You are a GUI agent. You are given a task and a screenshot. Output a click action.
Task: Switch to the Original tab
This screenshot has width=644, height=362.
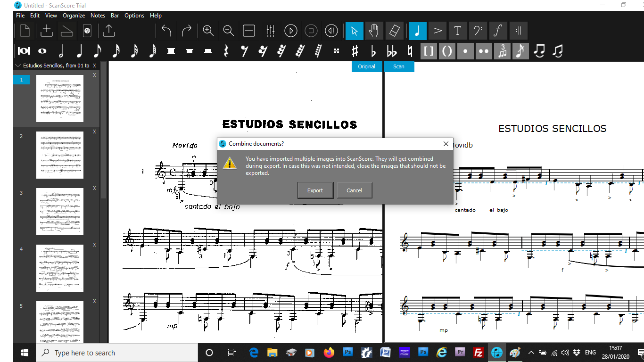click(366, 66)
